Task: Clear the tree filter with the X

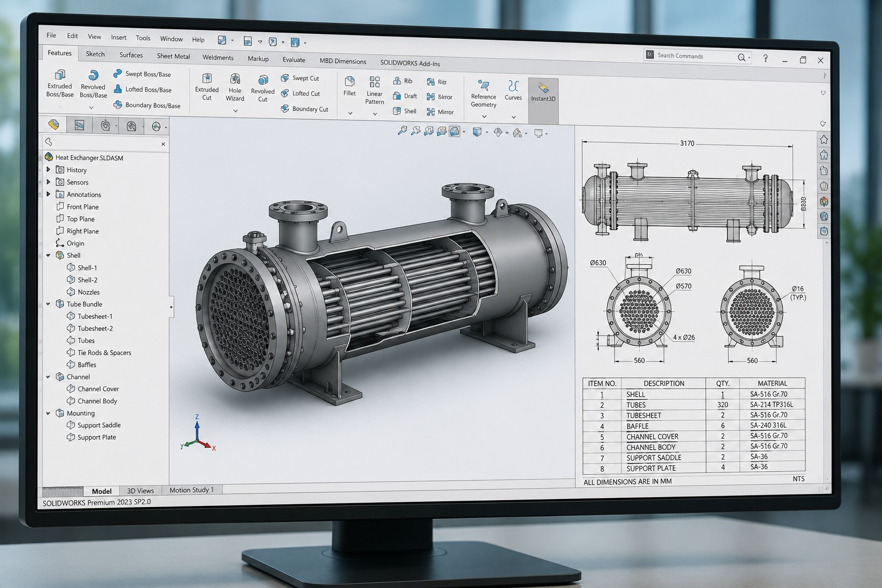Action: (163, 144)
